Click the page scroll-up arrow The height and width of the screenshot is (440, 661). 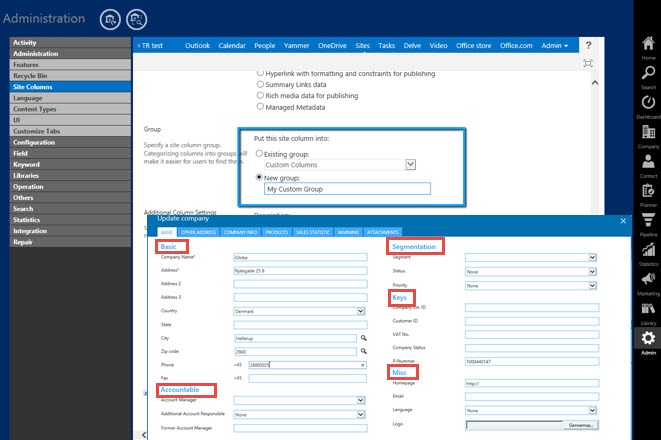[x=595, y=83]
